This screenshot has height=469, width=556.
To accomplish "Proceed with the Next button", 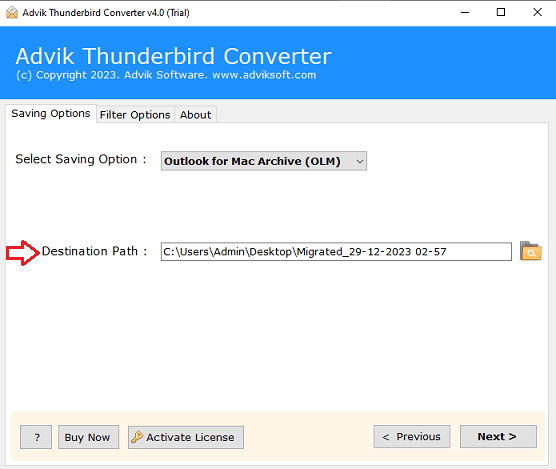I will tap(498, 436).
